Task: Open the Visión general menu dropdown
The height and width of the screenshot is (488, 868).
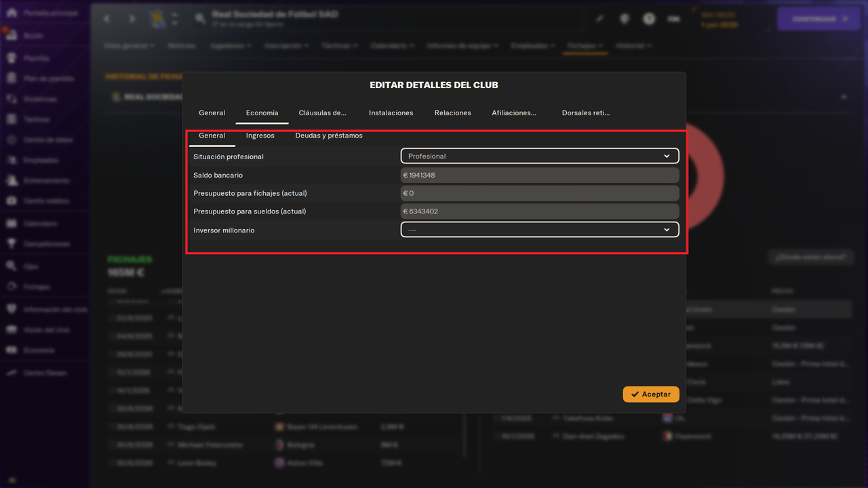Action: [x=130, y=46]
